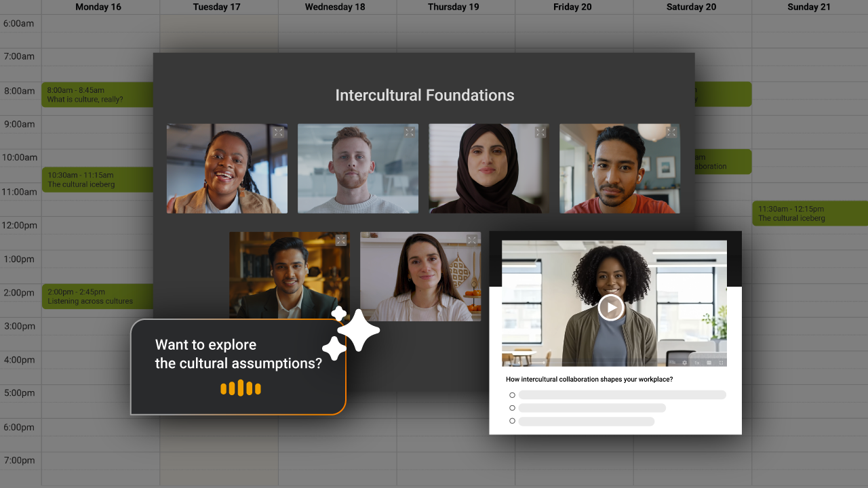Image resolution: width=868 pixels, height=488 pixels.
Task: Expand the hijab-wearing woman's video tile
Action: point(540,133)
